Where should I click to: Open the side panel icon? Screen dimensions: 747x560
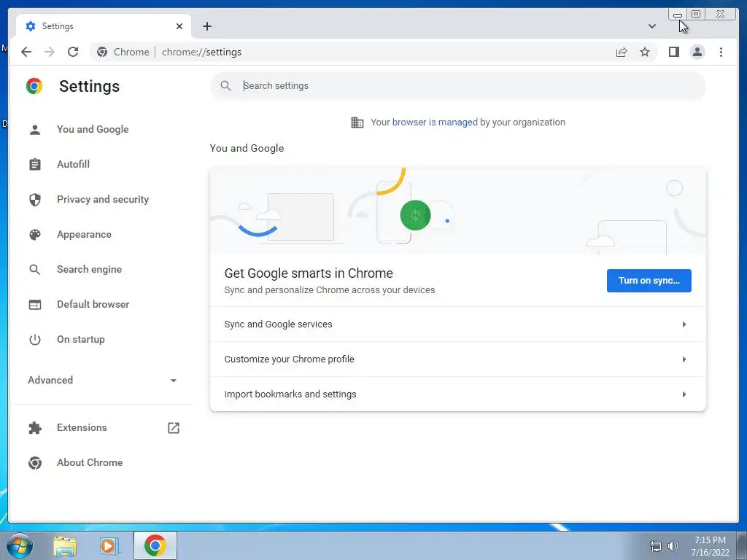click(x=673, y=52)
